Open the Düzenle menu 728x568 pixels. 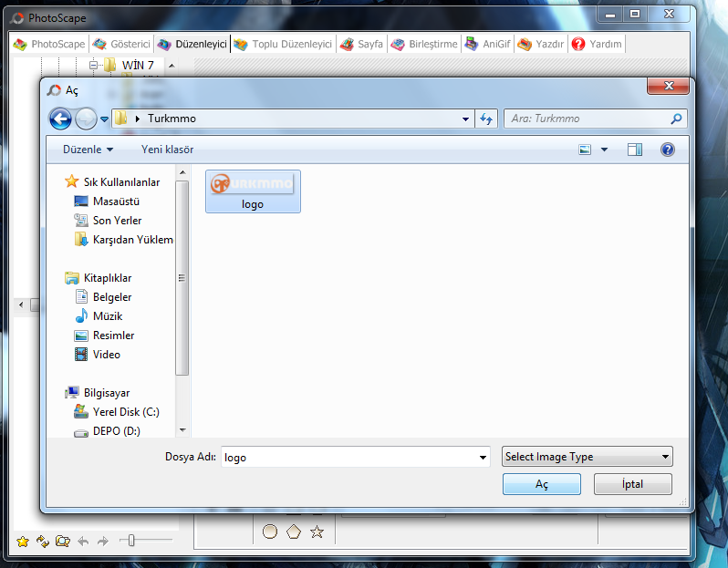88,150
